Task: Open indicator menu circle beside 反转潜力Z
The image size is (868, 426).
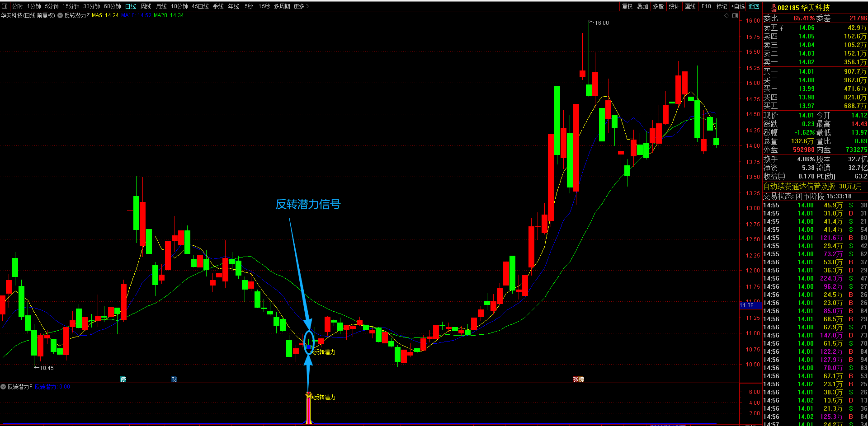Action: pos(60,15)
